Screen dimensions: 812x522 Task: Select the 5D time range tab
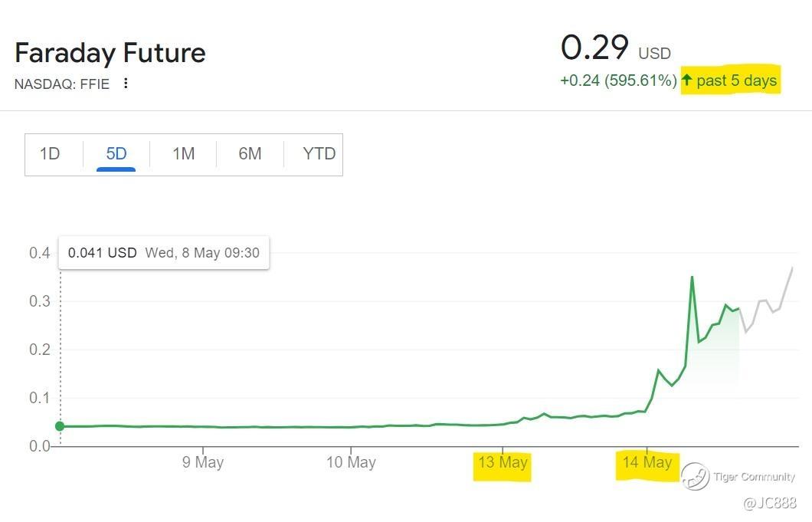click(116, 154)
